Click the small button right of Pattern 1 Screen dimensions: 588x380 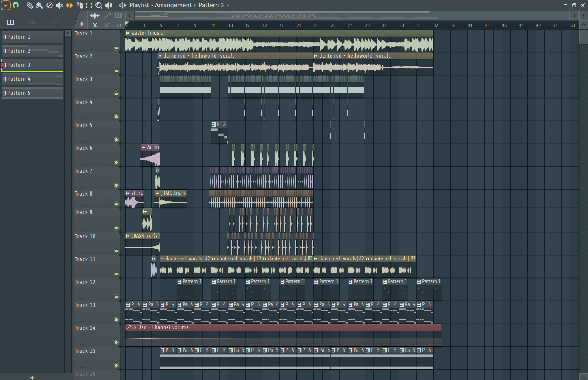click(x=68, y=33)
